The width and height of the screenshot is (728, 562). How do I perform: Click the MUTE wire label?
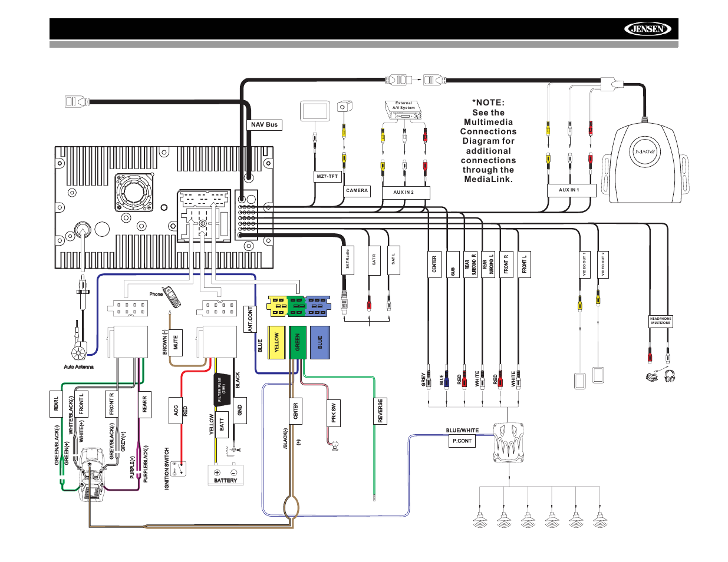coord(176,342)
